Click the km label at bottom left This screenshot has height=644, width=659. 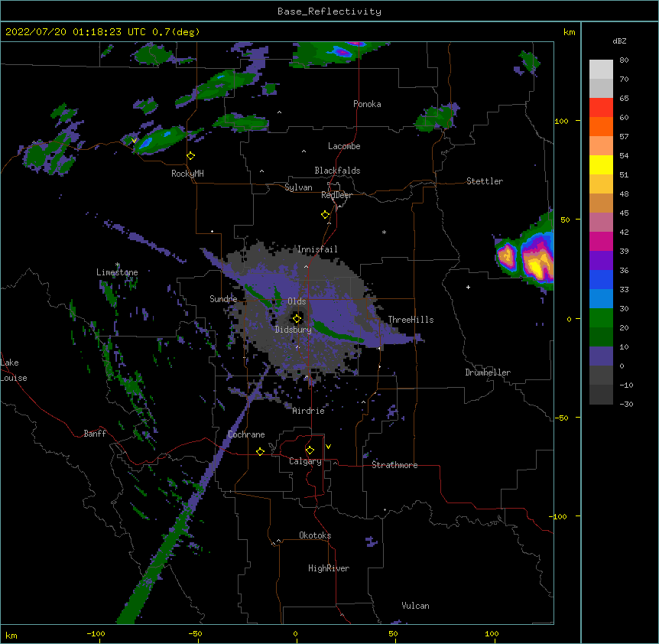pyautogui.click(x=11, y=635)
